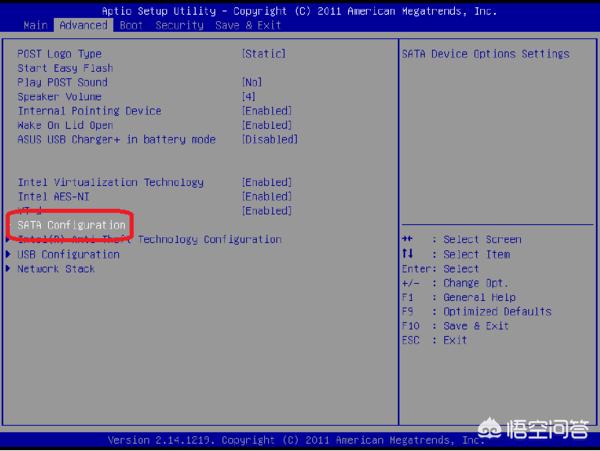Select Play POST Sound option
The image size is (600, 451).
[x=62, y=82]
